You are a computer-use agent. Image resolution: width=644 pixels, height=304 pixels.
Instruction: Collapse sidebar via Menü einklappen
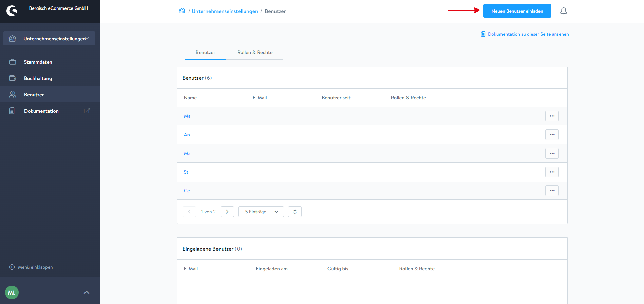tap(31, 267)
